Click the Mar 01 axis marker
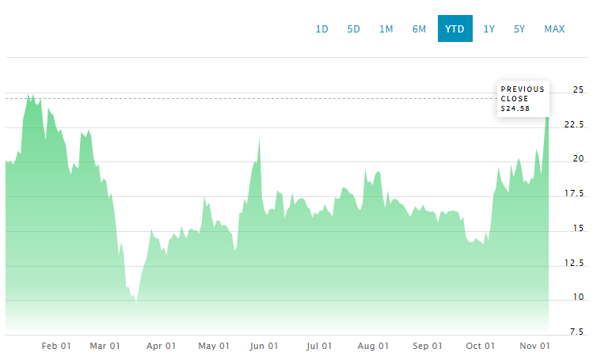Screen dimensions: 597x364 point(105,346)
